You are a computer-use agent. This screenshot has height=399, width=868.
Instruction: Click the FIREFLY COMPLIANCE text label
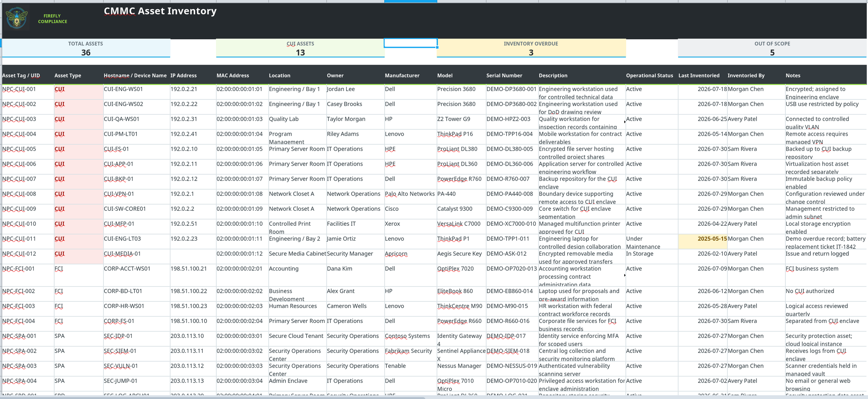point(52,19)
